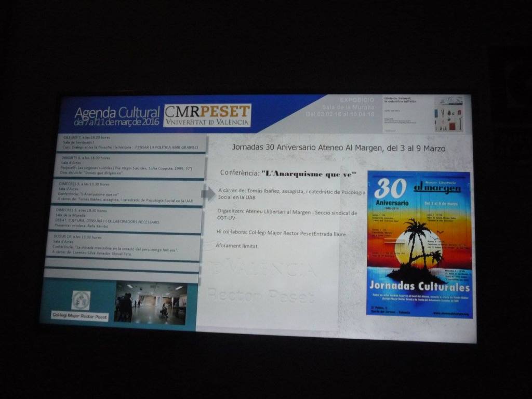Click the building hallway photo

point(150,302)
